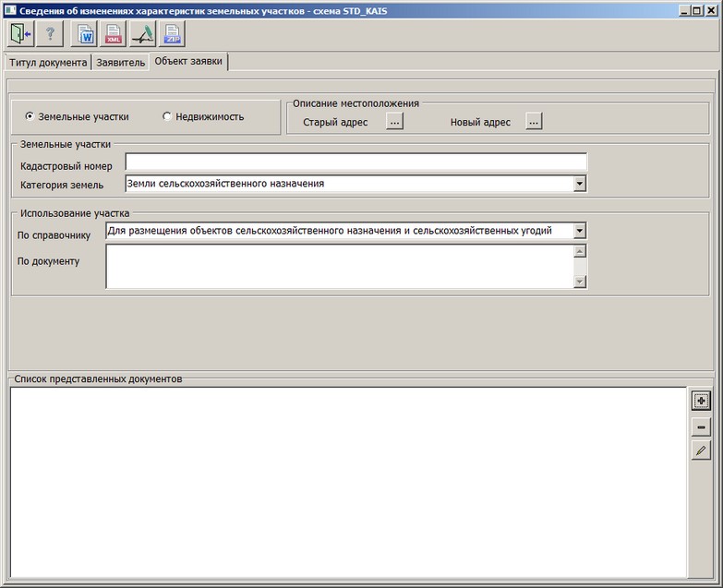Select the 'Недвижимость' radio button
723x588 pixels.
tap(167, 117)
